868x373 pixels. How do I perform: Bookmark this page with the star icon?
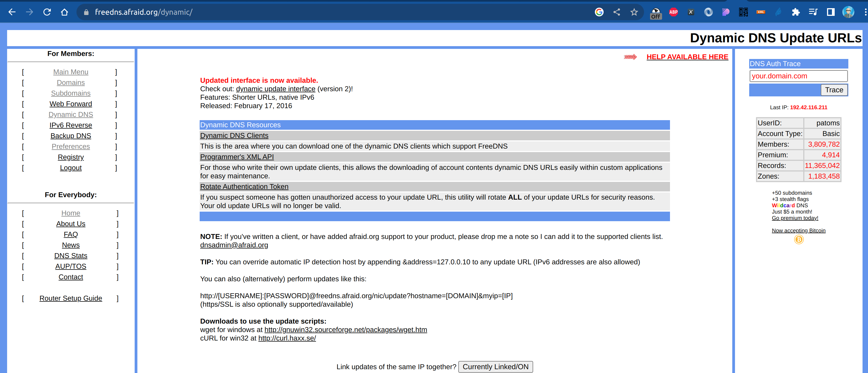(x=634, y=12)
